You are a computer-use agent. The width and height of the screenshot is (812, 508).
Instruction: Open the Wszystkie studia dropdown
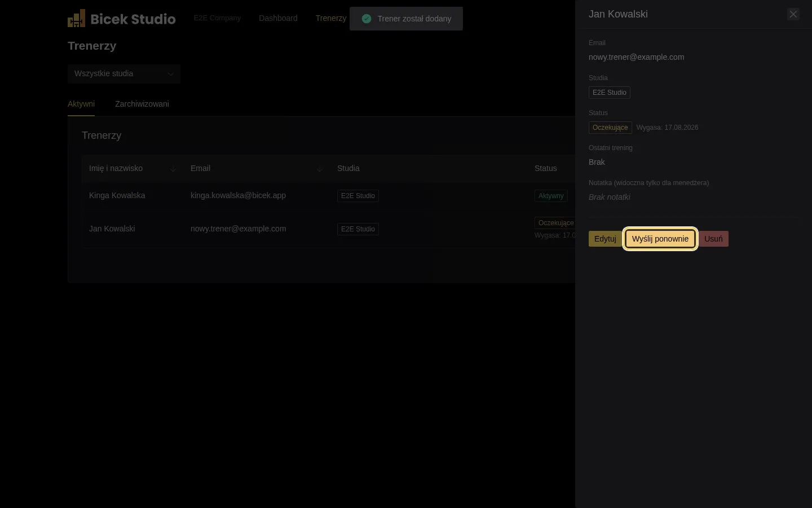pyautogui.click(x=124, y=74)
